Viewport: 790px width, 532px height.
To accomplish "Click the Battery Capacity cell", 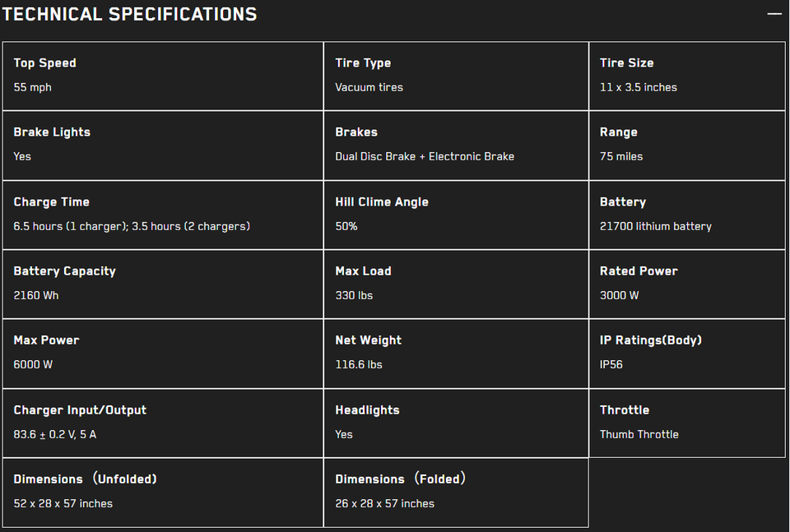I will tap(163, 285).
